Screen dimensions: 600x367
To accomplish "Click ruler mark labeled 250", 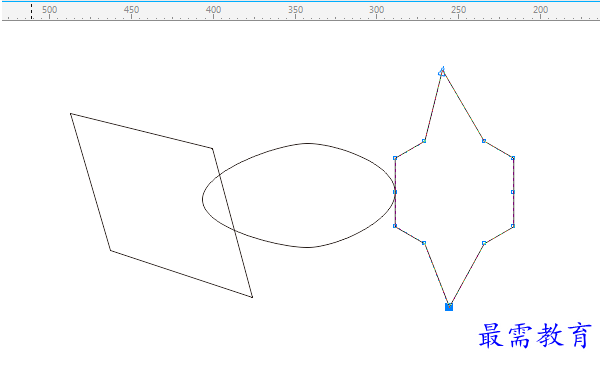I will click(x=458, y=10).
